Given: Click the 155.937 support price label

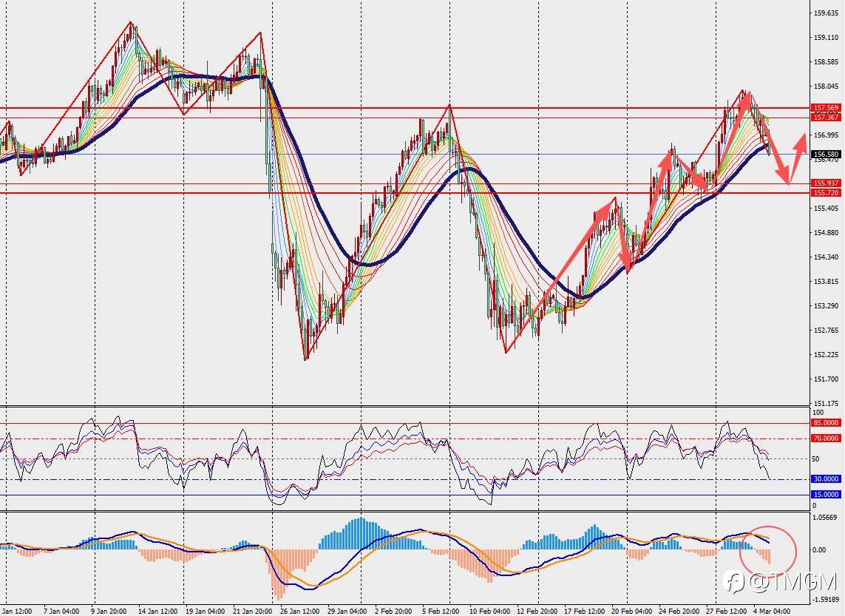Looking at the screenshot, I should coord(826,183).
